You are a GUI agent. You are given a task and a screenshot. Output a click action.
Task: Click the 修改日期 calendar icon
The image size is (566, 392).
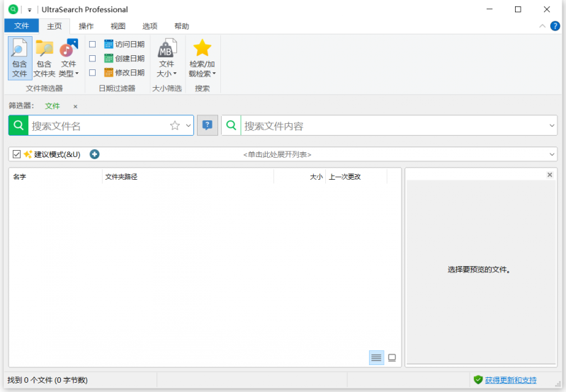(x=108, y=72)
